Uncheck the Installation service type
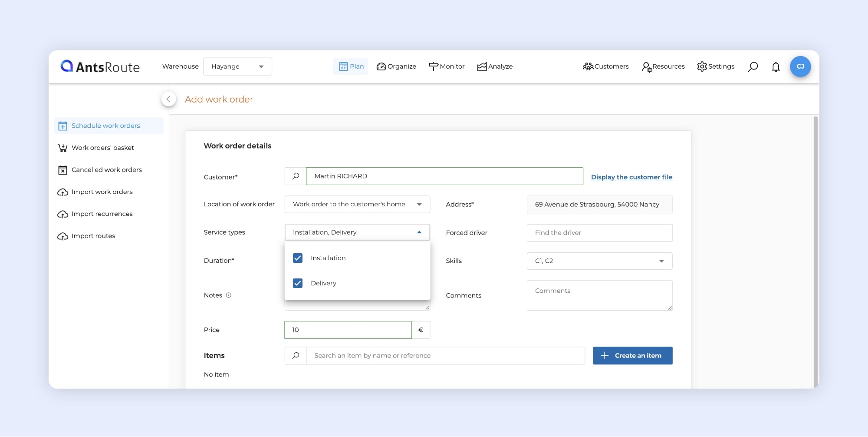Screen dimensions: 868x437 coord(298,258)
